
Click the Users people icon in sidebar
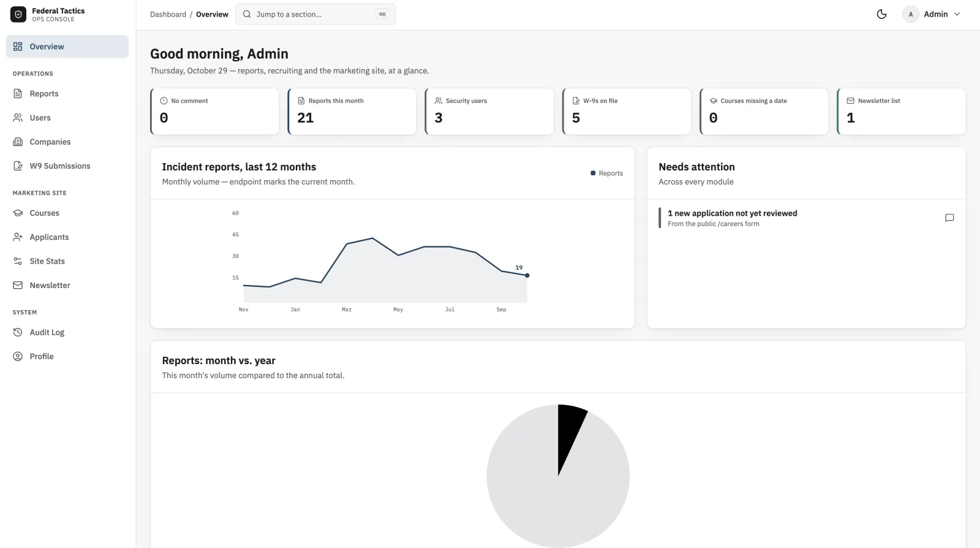click(18, 118)
